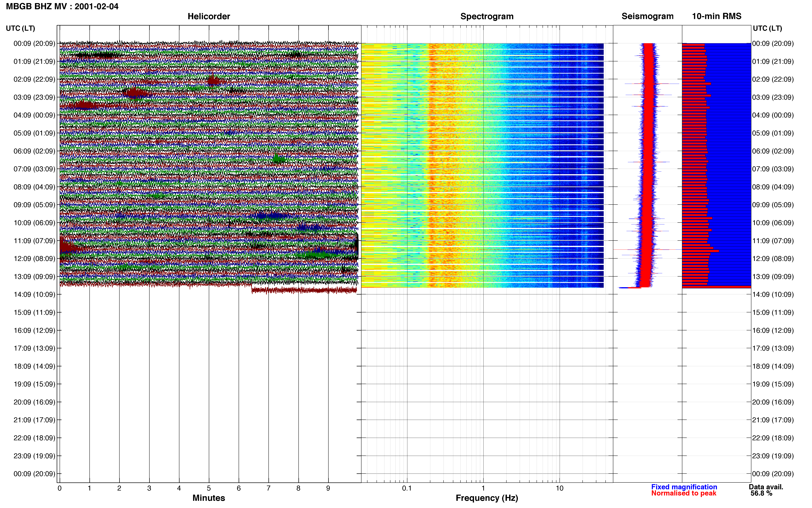
Task: Click right-axis time label 17:09 (13:09)
Action: coord(773,348)
